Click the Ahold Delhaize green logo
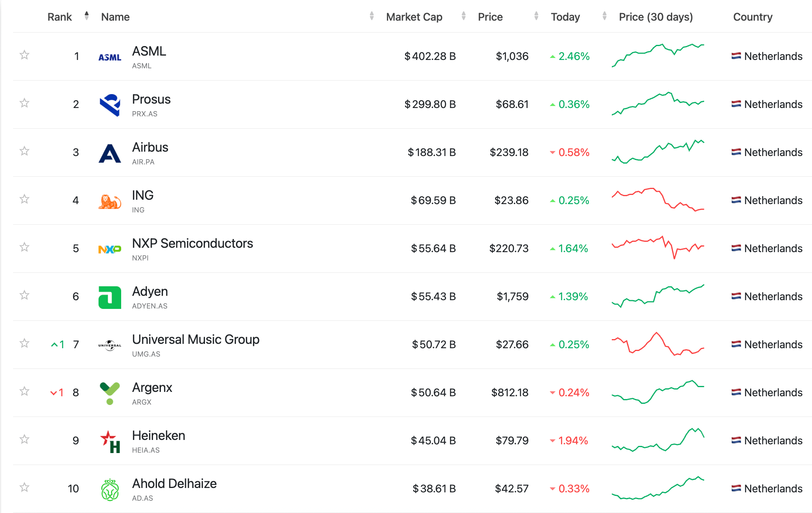This screenshot has width=812, height=513. pos(110,490)
